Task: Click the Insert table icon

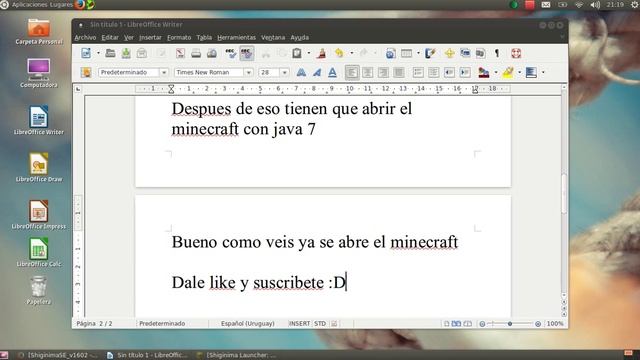Action: point(407,53)
